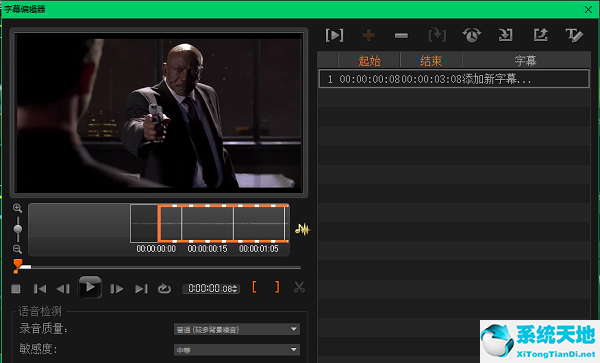Image resolution: width=600 pixels, height=363 pixels.
Task: Sort by the 结束 column header
Action: [431, 60]
